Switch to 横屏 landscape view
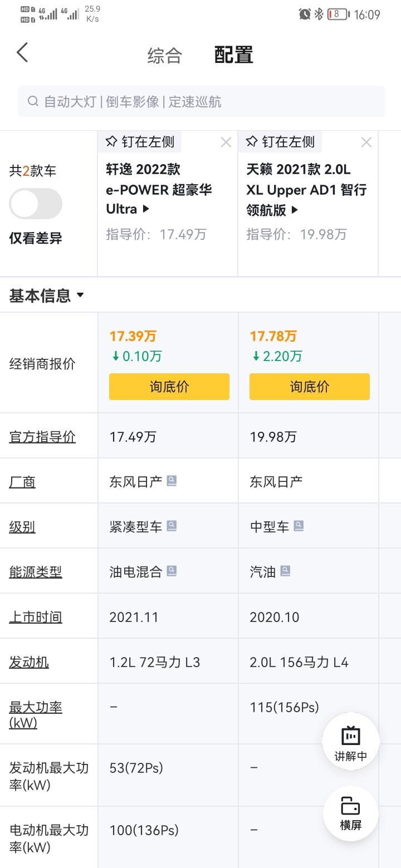The width and height of the screenshot is (401, 868). pos(351,813)
